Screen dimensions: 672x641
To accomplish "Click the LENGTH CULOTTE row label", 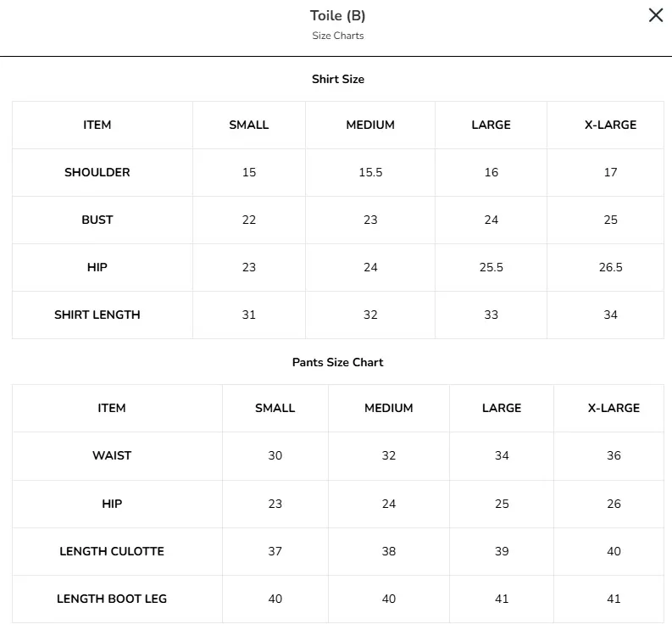I will (x=112, y=551).
